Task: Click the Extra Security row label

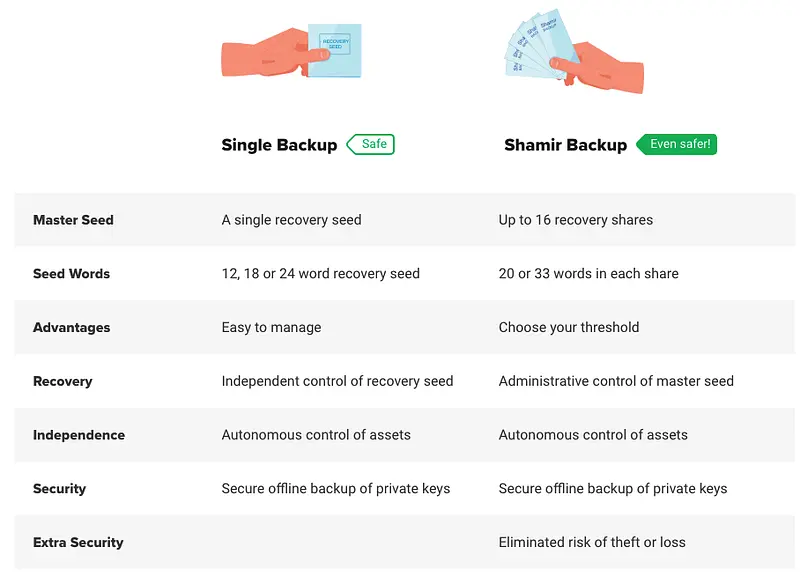Action: [x=78, y=542]
